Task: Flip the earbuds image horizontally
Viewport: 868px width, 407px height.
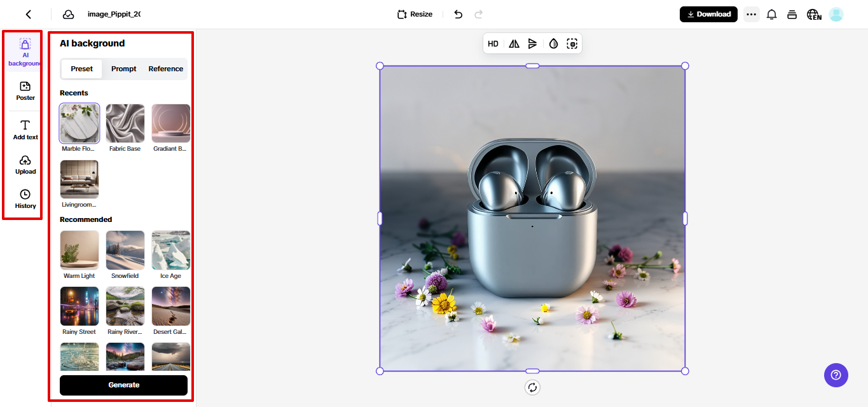Action: [513, 43]
